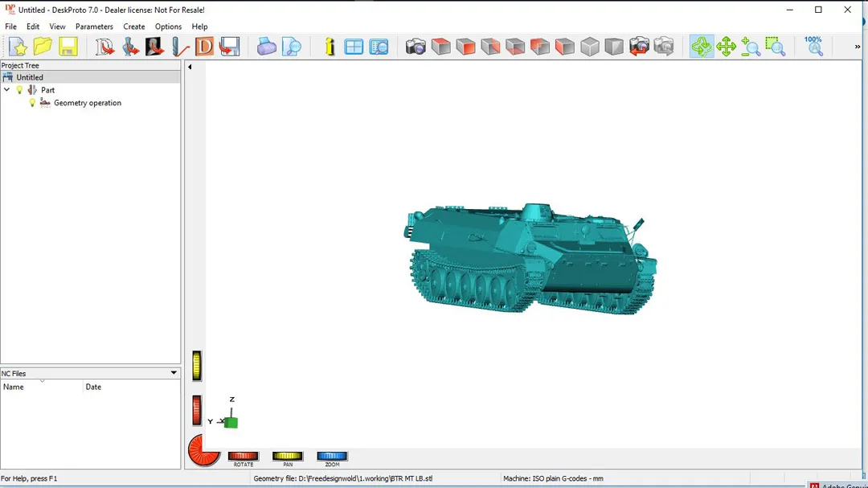This screenshot has width=868, height=488.
Task: Open print preview magnifier page icon
Action: (291, 47)
